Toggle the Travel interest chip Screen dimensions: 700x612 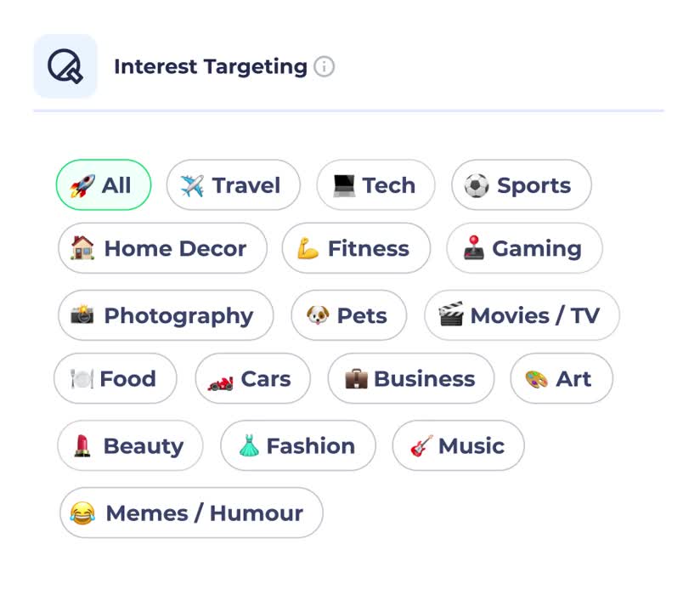click(x=233, y=185)
